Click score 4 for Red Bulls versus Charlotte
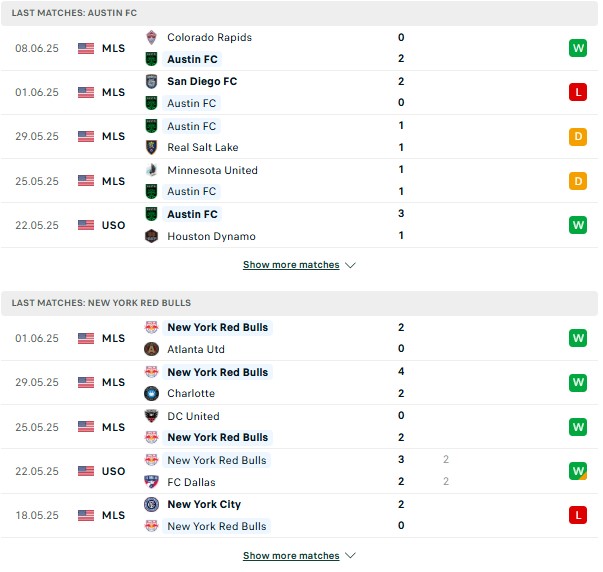 pos(401,372)
